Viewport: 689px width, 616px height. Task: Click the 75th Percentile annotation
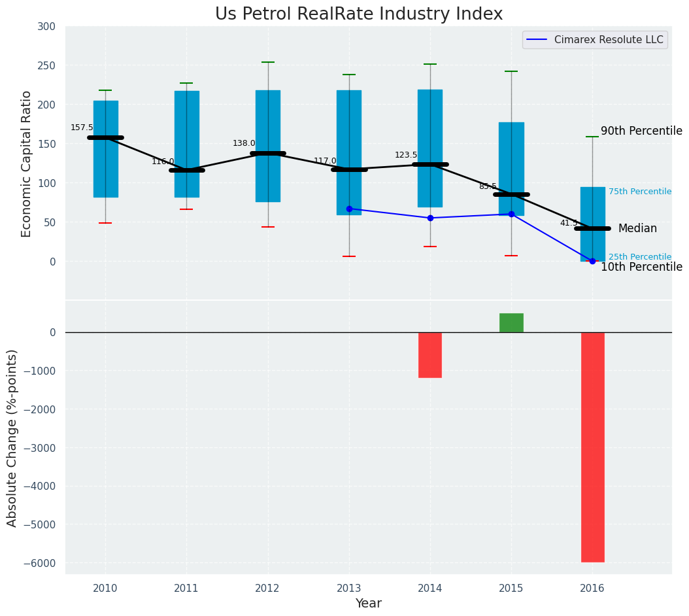click(639, 192)
